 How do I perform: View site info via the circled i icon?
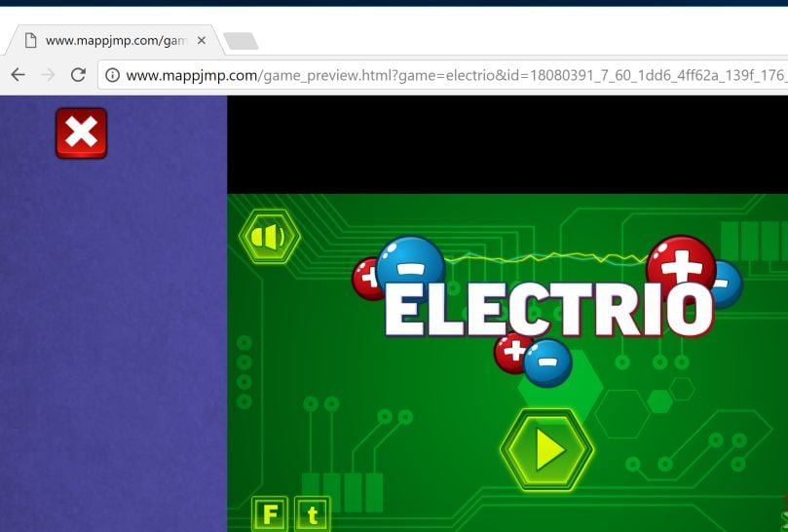click(113, 75)
